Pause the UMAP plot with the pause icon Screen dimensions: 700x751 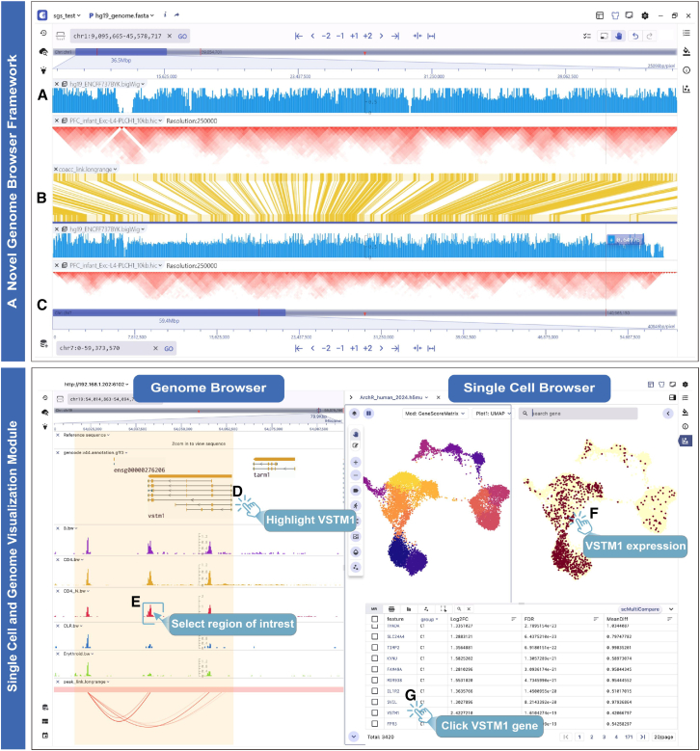pos(368,414)
